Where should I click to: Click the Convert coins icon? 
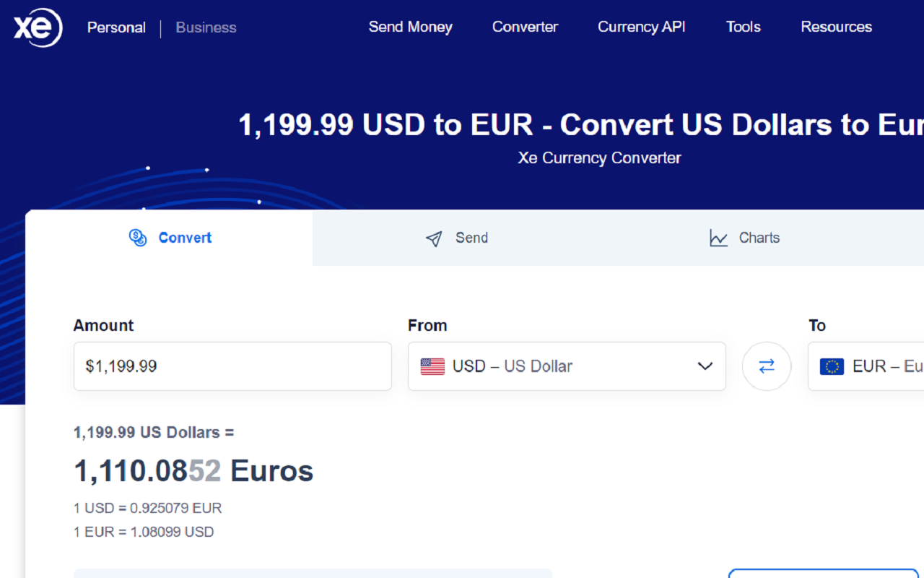(138, 238)
